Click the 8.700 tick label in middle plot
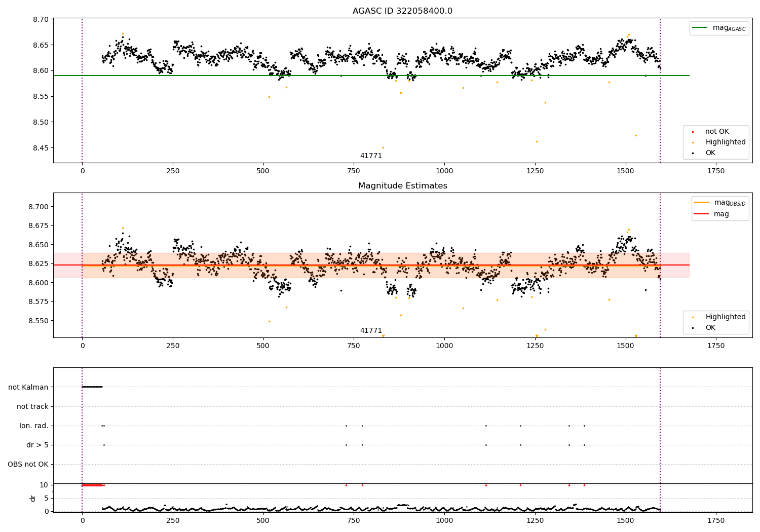Image resolution: width=760 pixels, height=532 pixels. (38, 207)
